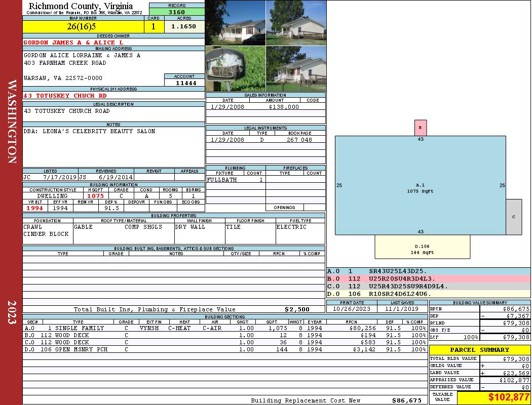Click the mailbox photo thumbnail
This screenshot has height=405, width=532.
[x=235, y=68]
